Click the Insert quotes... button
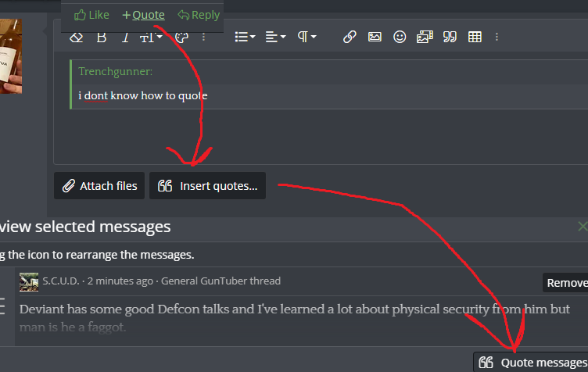This screenshot has height=372, width=588. (x=207, y=186)
